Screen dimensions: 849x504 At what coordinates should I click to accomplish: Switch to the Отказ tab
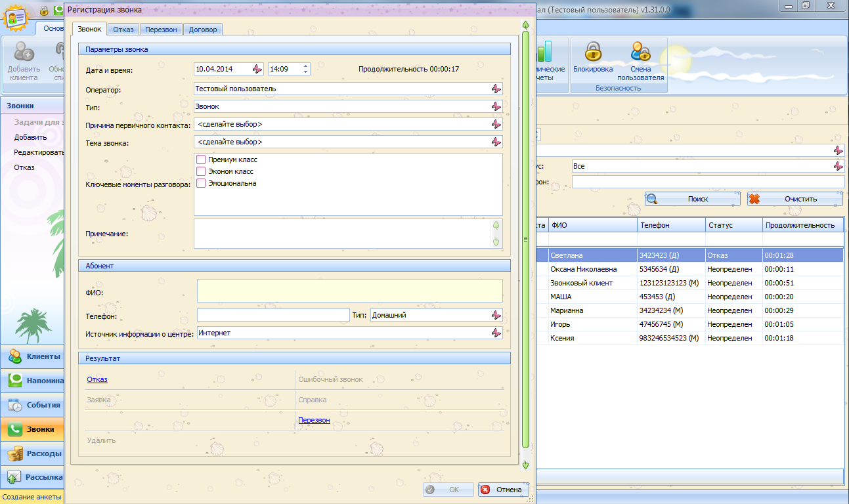click(x=123, y=30)
